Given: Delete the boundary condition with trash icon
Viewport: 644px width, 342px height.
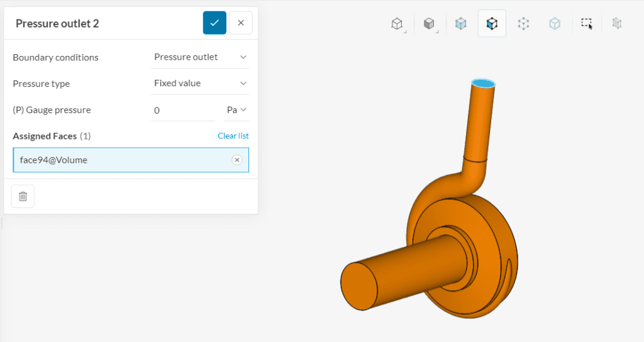Looking at the screenshot, I should pyautogui.click(x=23, y=196).
